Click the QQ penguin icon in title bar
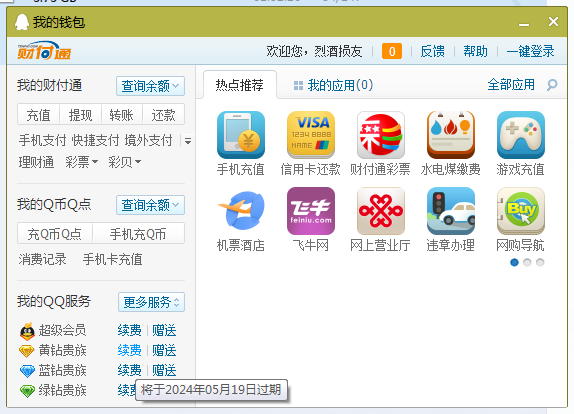This screenshot has width=574, height=414. click(x=22, y=22)
